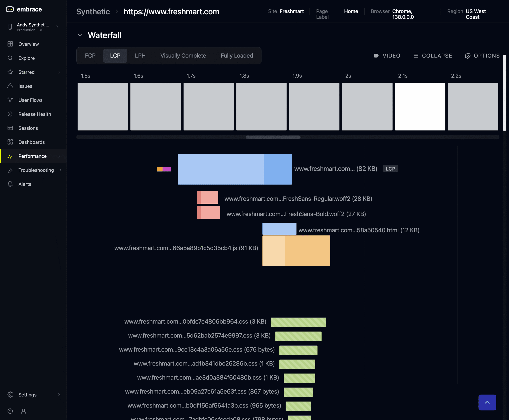
Task: Click the mobile device icon beside Andy Syntheti...
Action: [x=10, y=27]
